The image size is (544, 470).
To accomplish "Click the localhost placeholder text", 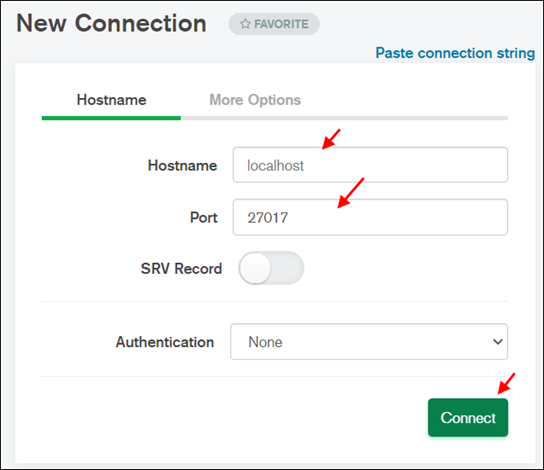I will 275,165.
